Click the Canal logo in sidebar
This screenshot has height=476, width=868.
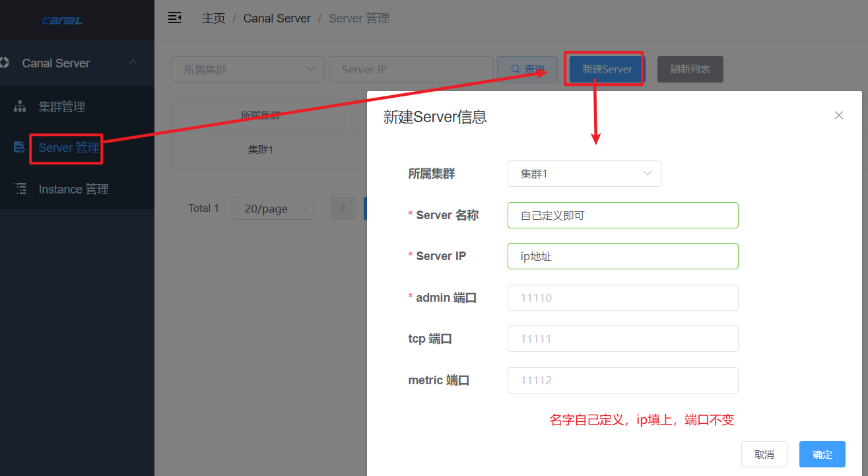[62, 20]
